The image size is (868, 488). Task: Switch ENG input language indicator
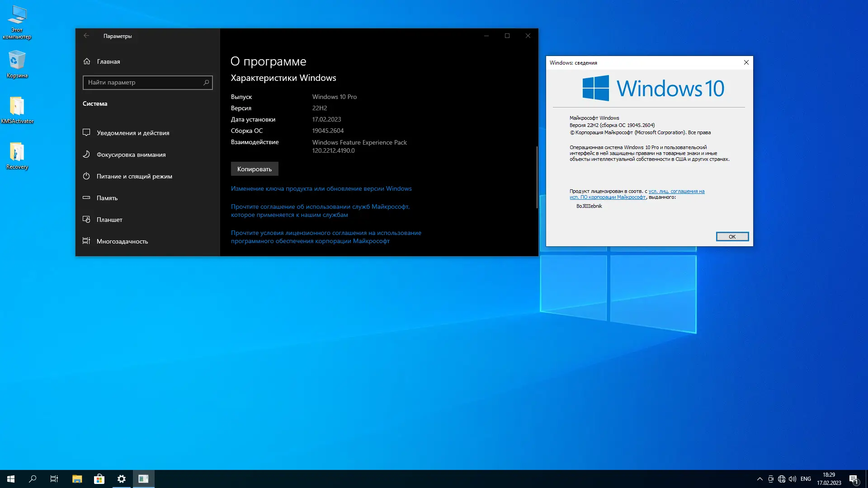coord(806,479)
